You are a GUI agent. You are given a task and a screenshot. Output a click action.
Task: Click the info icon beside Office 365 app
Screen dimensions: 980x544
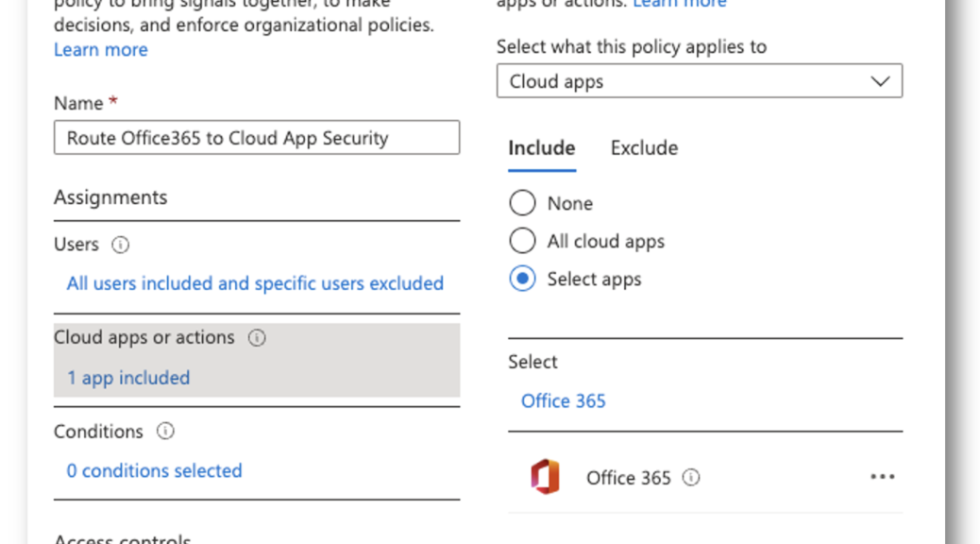(x=690, y=478)
